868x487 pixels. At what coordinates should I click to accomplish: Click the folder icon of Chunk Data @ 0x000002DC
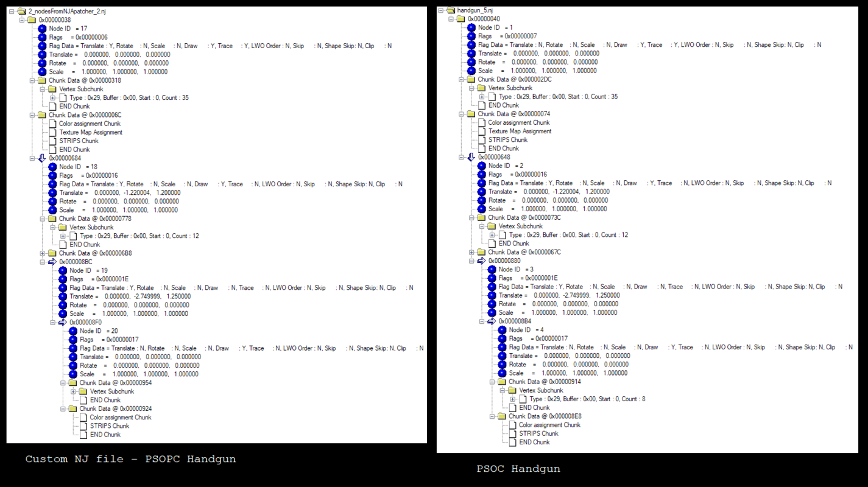click(x=471, y=79)
